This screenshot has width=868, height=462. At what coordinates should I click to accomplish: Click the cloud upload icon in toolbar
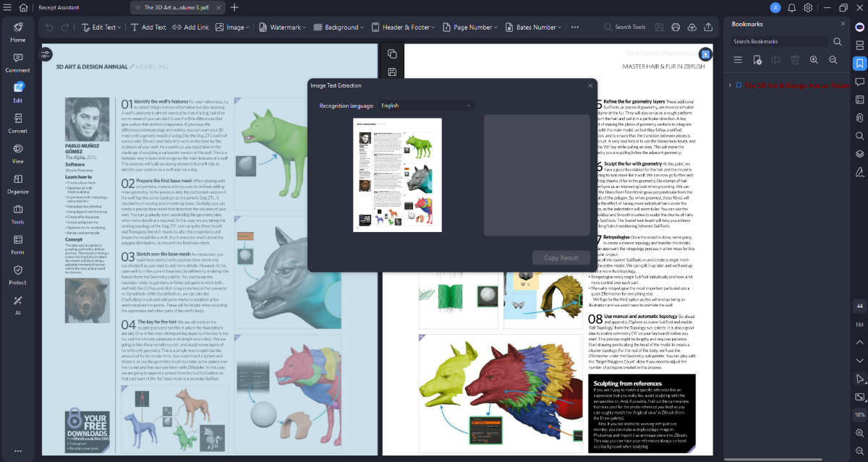click(691, 27)
